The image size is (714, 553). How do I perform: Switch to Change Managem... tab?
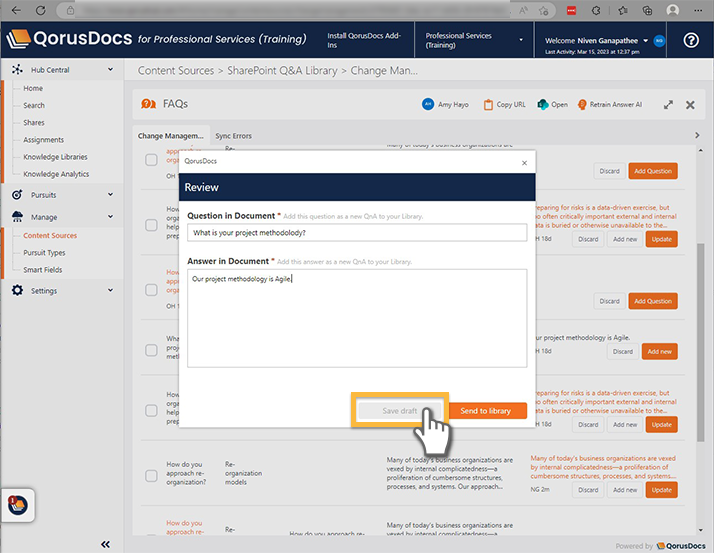click(x=171, y=136)
